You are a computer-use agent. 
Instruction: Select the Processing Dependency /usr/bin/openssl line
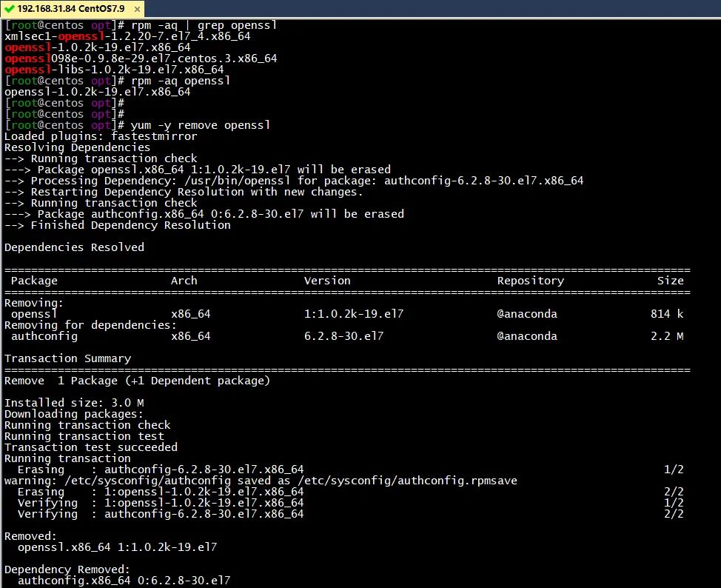tap(294, 181)
